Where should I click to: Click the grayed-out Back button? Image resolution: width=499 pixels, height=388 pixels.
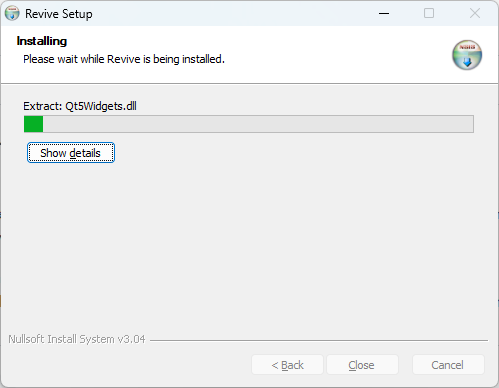[x=287, y=365]
